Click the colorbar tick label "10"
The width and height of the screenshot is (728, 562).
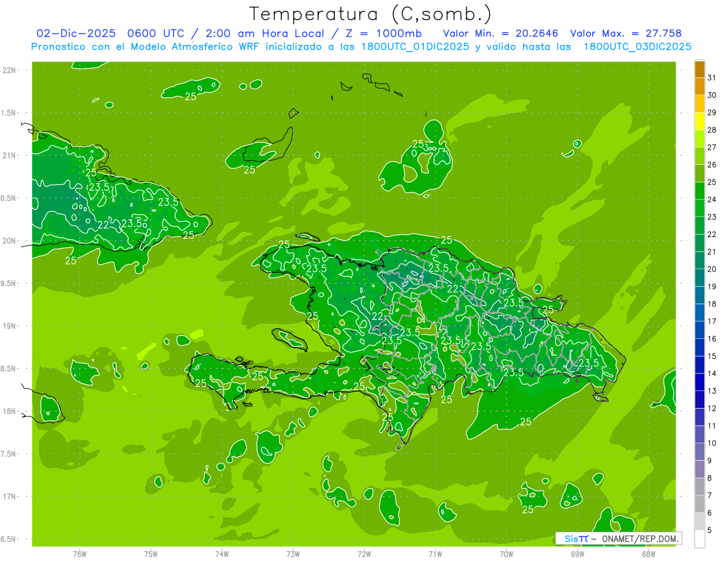click(x=712, y=443)
